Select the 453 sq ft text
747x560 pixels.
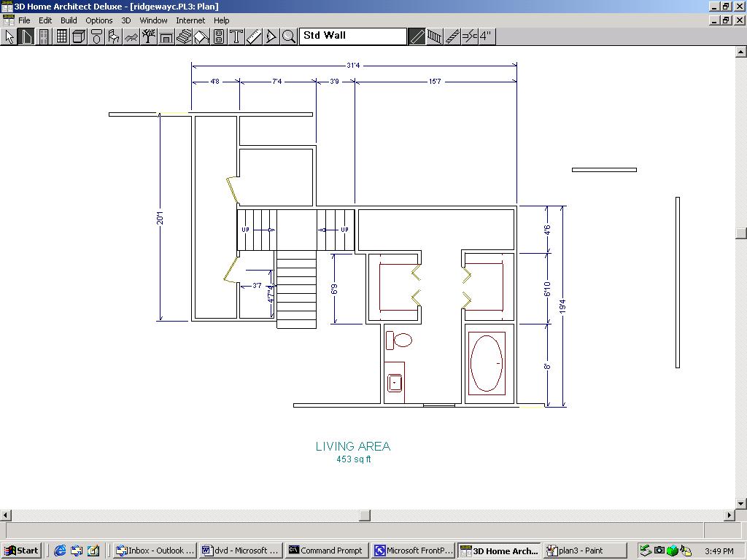tap(354, 459)
